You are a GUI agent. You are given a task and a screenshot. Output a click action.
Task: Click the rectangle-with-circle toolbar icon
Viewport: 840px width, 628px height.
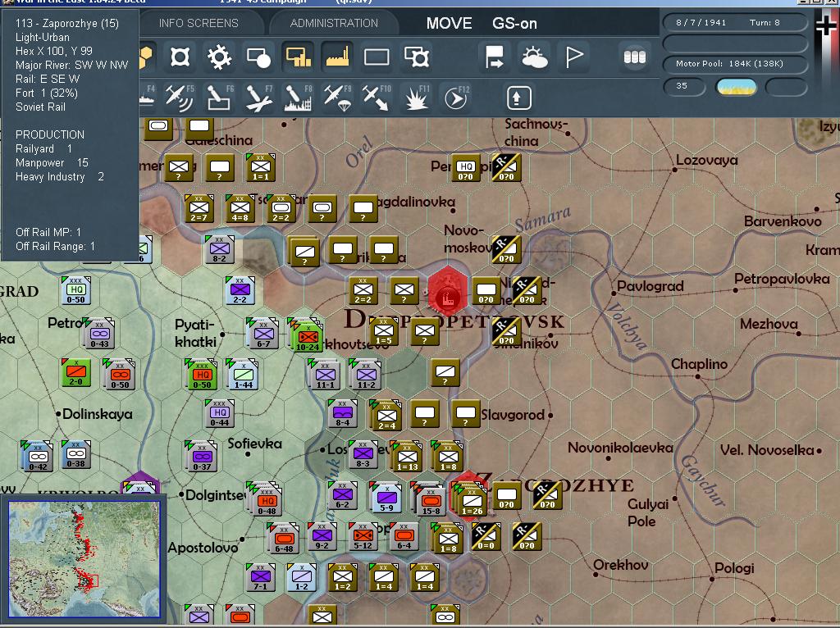[258, 57]
